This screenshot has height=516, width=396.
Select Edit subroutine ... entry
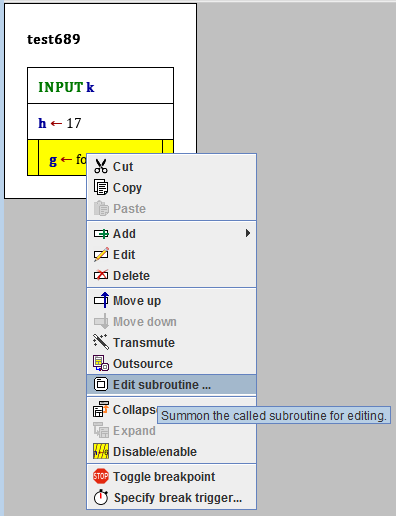171,384
